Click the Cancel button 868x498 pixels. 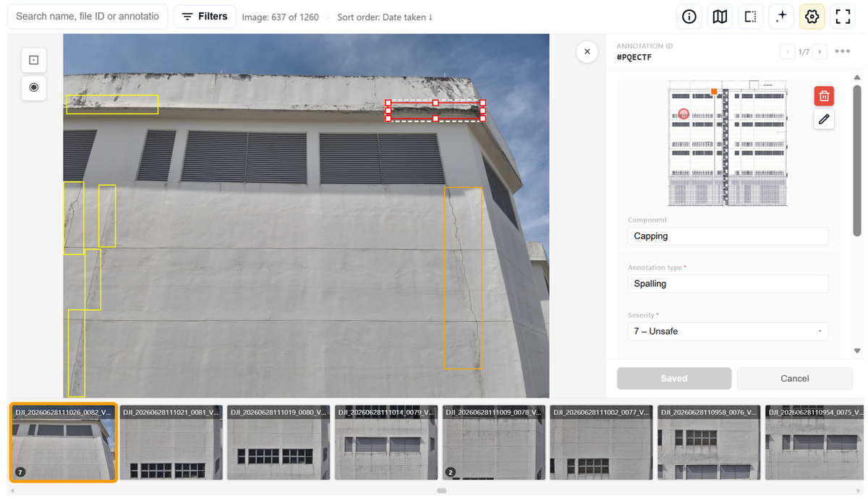(794, 379)
